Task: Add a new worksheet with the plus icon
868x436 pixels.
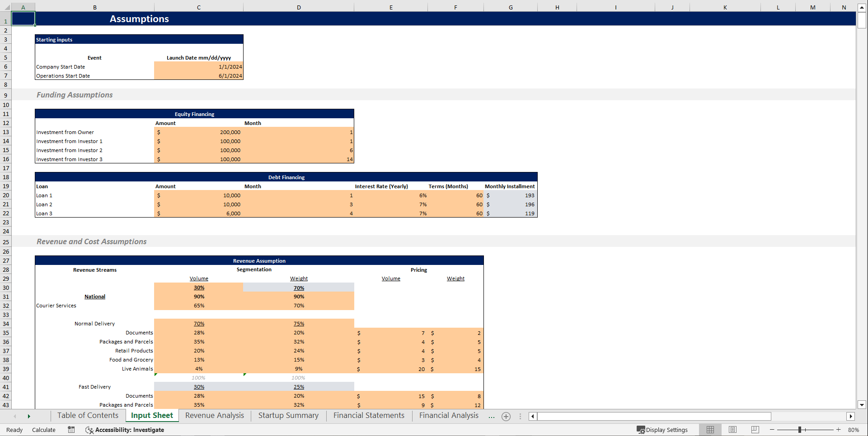Action: click(x=506, y=416)
